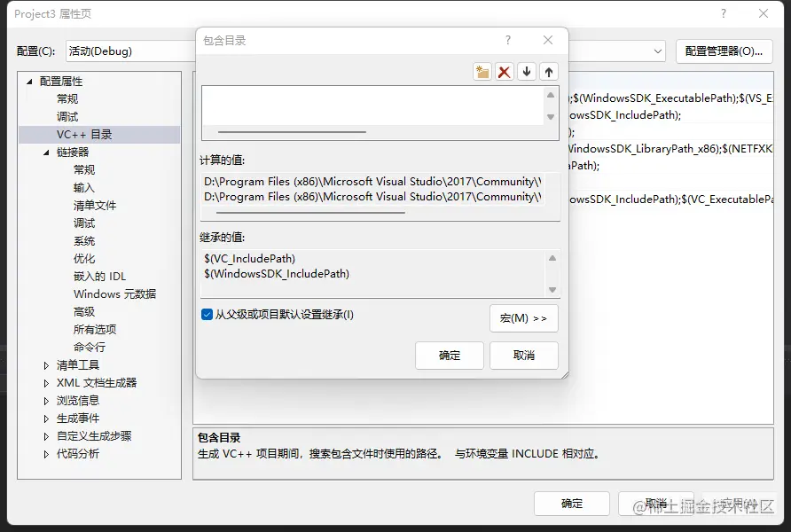Click property row containing $(WindowsSDK_ExecutablePath)
The width and height of the screenshot is (791, 532).
point(671,98)
